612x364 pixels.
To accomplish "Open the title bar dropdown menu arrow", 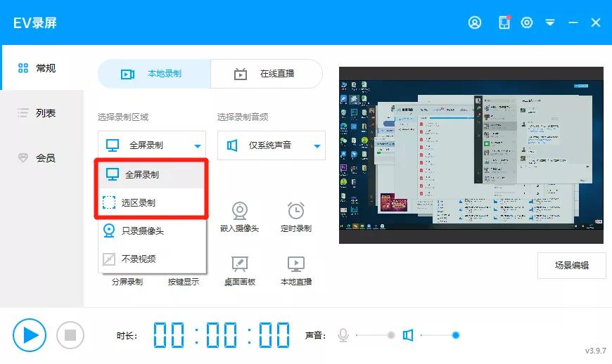I will point(550,22).
